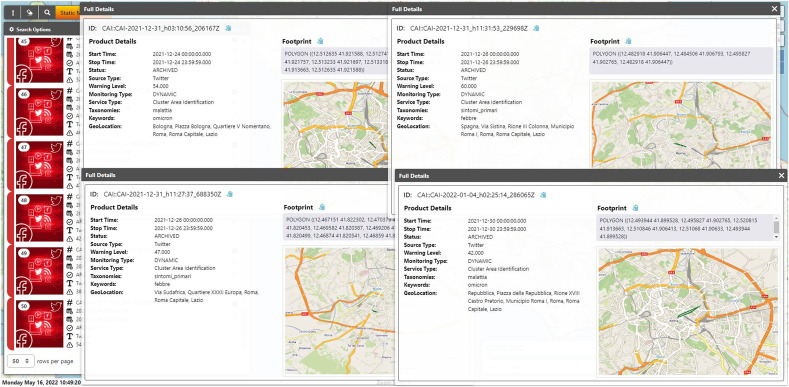This screenshot has width=789, height=387.
Task: Click the footprint map in the 286065Z window
Action: point(688,311)
